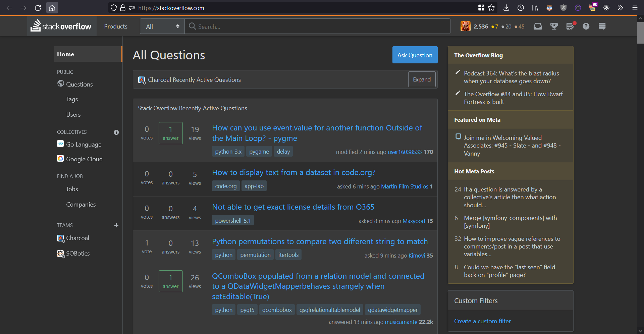Image resolution: width=644 pixels, height=334 pixels.
Task: Open the inbox icon in header
Action: point(538,26)
